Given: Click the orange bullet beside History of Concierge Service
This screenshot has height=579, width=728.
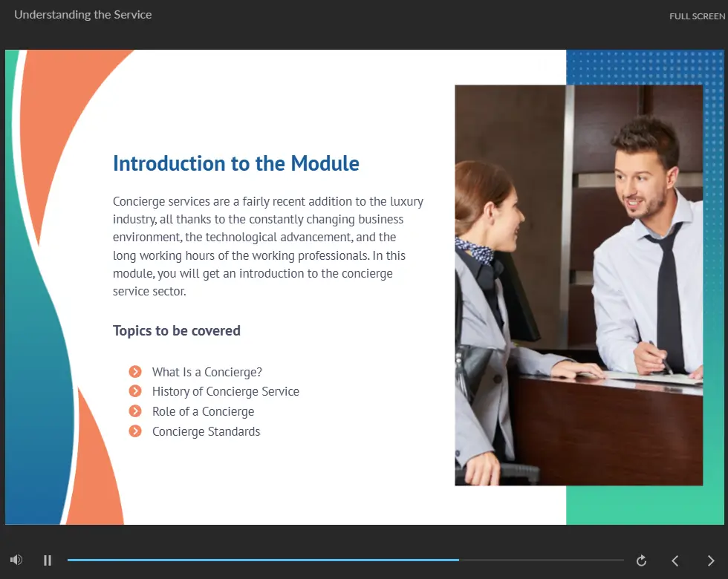Looking at the screenshot, I should (x=135, y=391).
